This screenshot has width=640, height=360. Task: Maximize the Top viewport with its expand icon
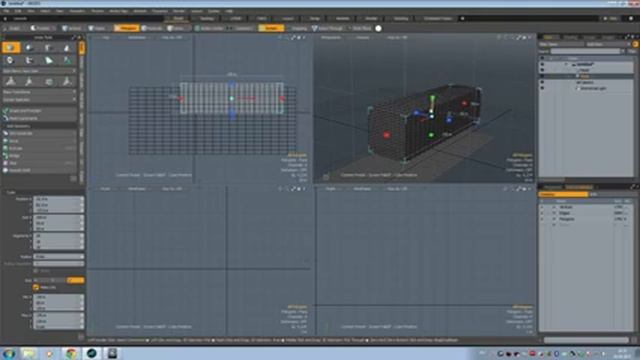click(293, 37)
